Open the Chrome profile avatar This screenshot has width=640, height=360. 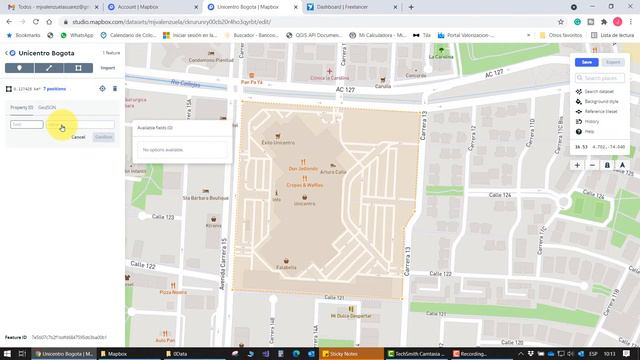click(618, 22)
